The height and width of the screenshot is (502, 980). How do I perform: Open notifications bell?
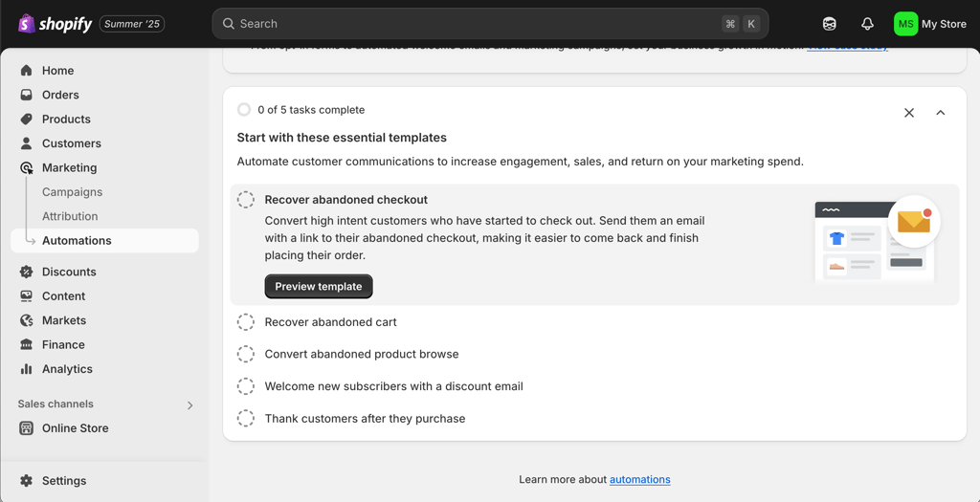(x=867, y=24)
